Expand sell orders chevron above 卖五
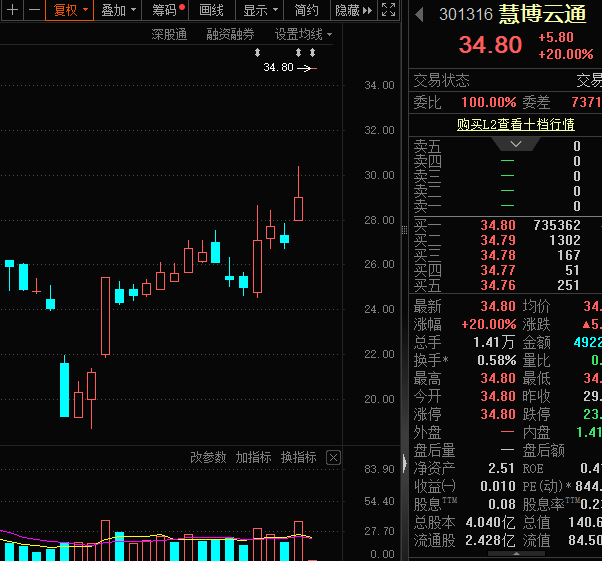602x561 pixels. (x=516, y=144)
